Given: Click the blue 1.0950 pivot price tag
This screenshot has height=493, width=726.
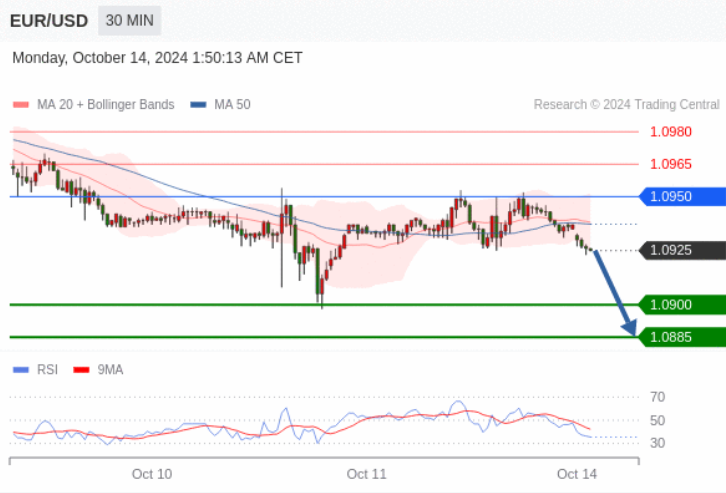Looking at the screenshot, I should pyautogui.click(x=682, y=196).
